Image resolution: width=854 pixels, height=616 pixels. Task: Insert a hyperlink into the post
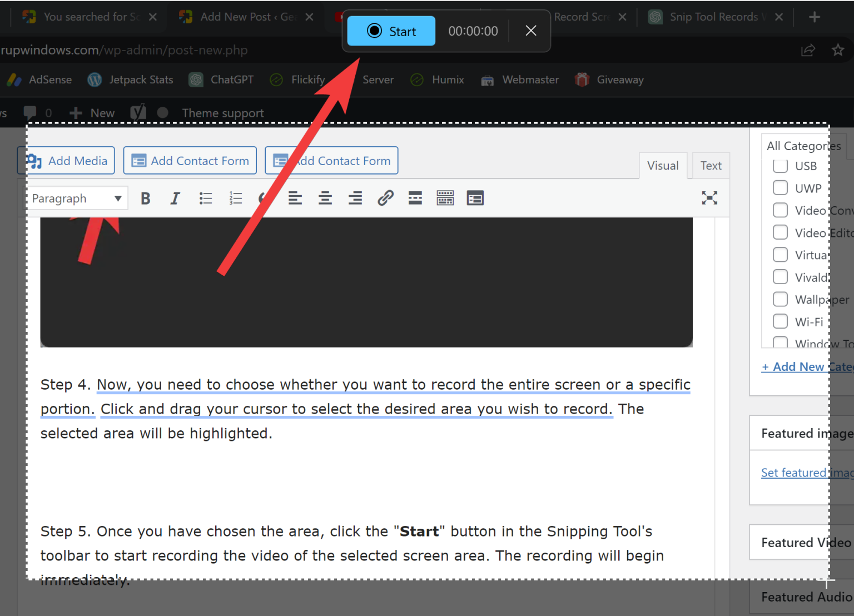pyautogui.click(x=385, y=198)
